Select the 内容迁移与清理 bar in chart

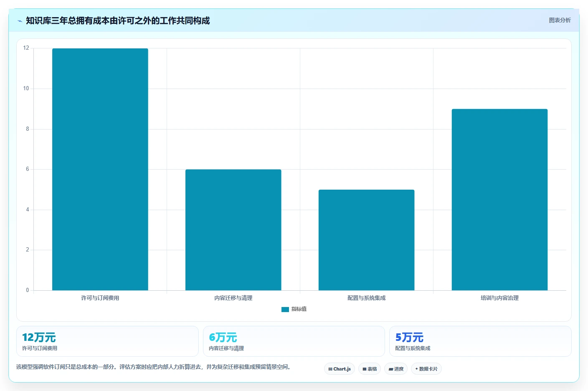[x=233, y=230]
